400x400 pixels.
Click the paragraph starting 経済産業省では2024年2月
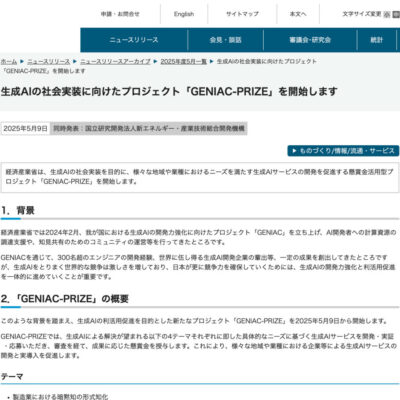[x=199, y=237]
